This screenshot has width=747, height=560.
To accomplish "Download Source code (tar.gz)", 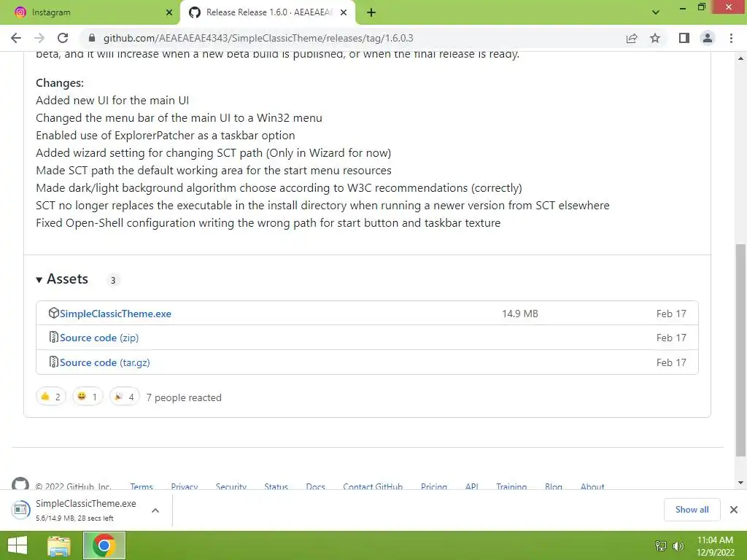I will (105, 362).
